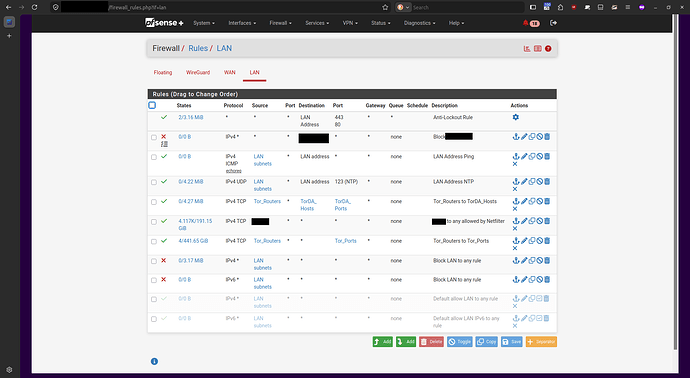Select the Tor_Routers to Tor_Ports rule checkbox

[154, 242]
